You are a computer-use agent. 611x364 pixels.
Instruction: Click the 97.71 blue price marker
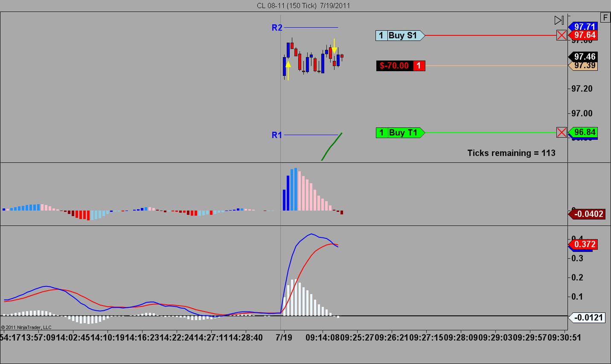pyautogui.click(x=583, y=27)
